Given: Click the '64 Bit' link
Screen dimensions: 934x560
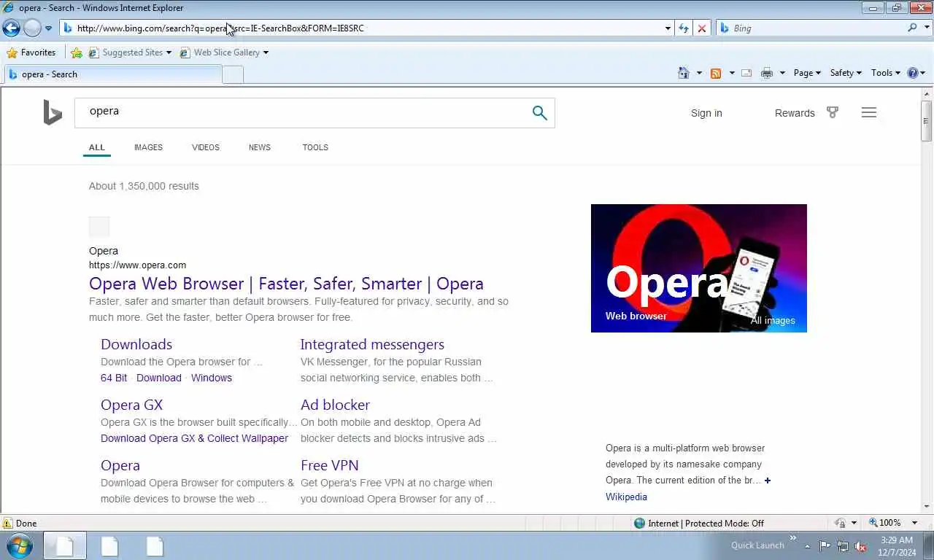Looking at the screenshot, I should (x=114, y=378).
